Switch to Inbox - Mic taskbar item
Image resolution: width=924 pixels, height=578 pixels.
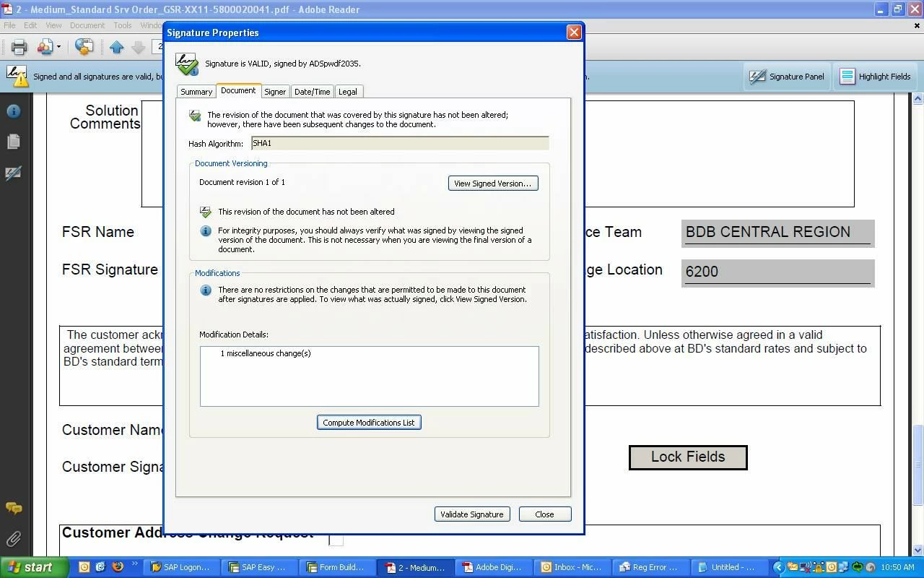pos(573,567)
